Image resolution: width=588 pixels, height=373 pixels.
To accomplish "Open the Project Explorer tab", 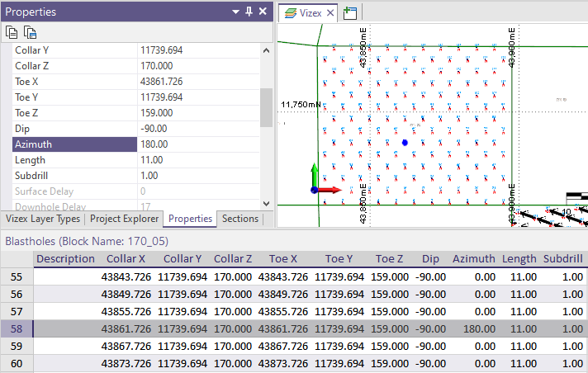I will pyautogui.click(x=124, y=219).
